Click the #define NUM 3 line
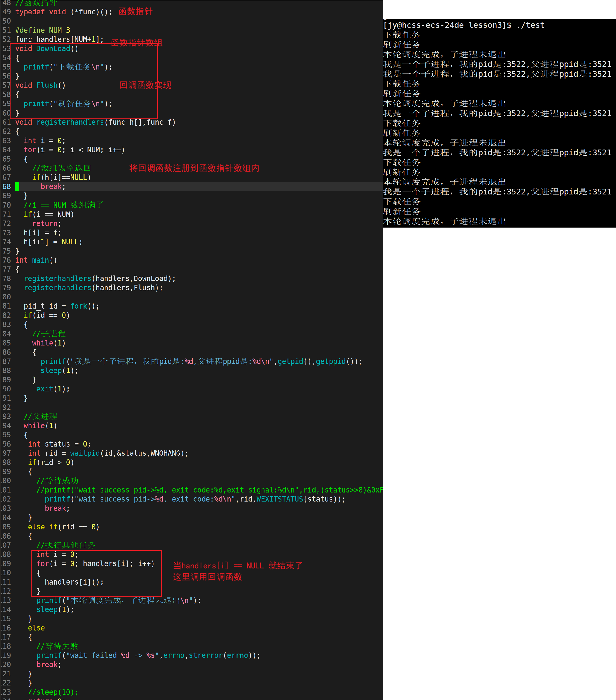616x700 pixels. coord(42,30)
